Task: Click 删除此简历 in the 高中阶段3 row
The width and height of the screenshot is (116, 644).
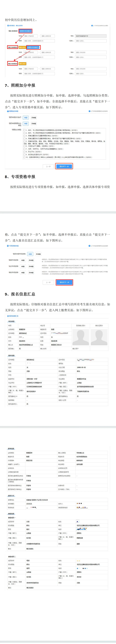Action: [22, 64]
